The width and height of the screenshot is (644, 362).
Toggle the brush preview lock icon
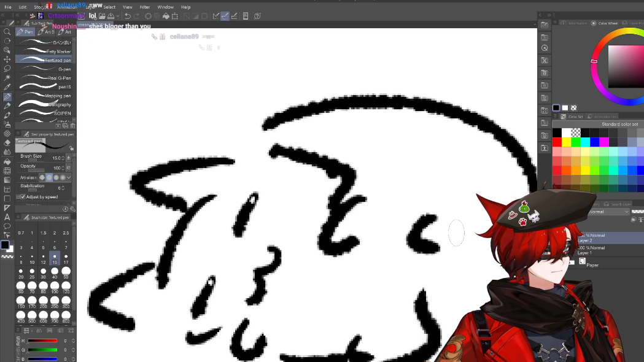71,148
